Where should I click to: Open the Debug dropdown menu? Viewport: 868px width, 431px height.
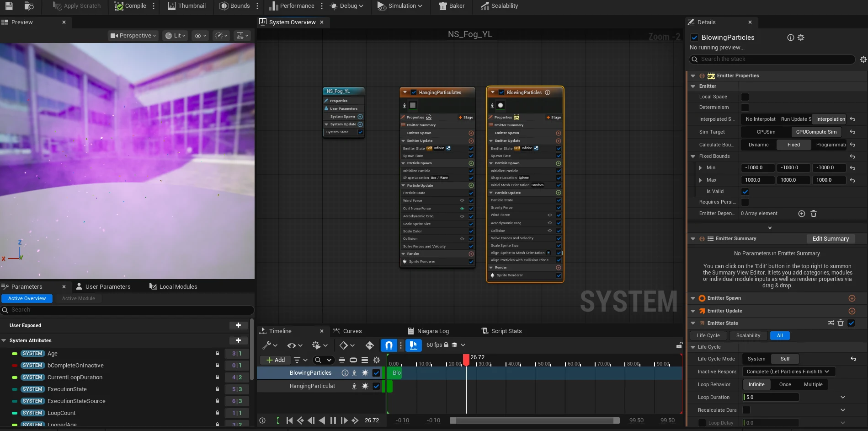(346, 6)
